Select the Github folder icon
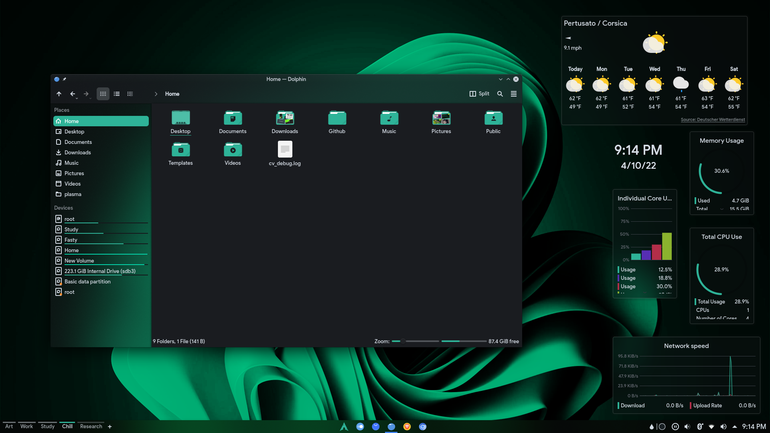 coord(337,122)
